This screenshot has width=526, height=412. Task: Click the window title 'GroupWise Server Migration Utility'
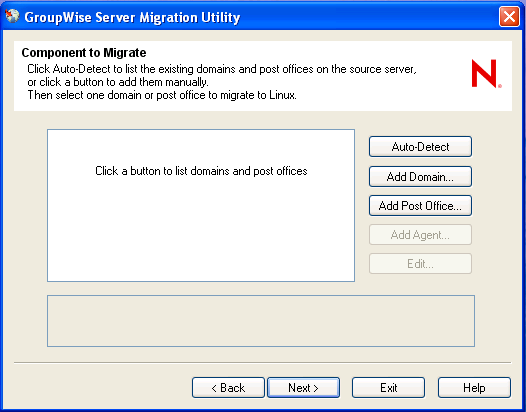point(132,17)
